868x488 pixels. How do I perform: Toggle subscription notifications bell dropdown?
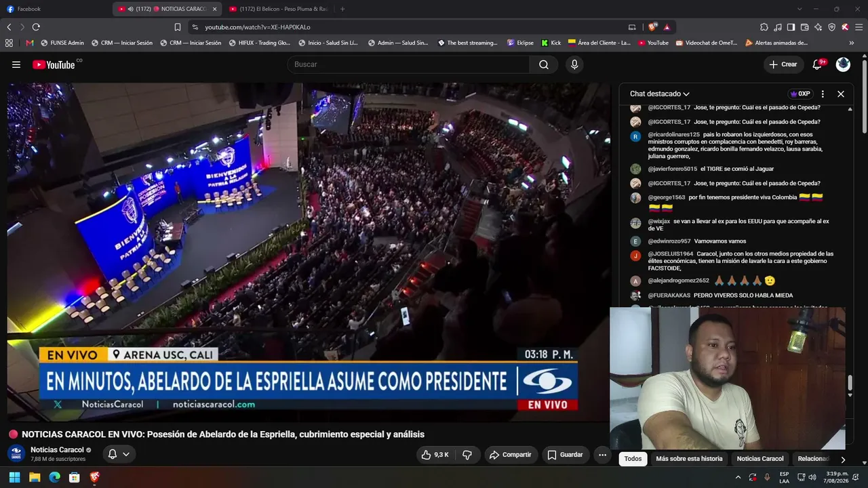point(119,454)
